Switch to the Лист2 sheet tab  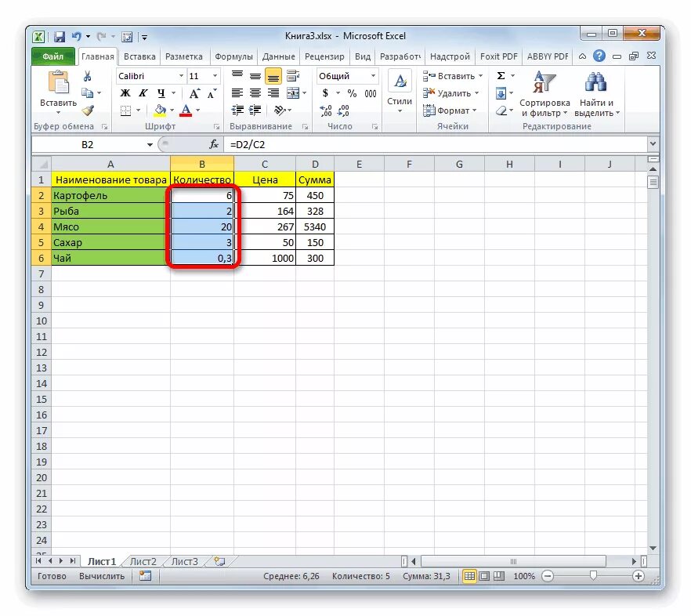pos(143,561)
